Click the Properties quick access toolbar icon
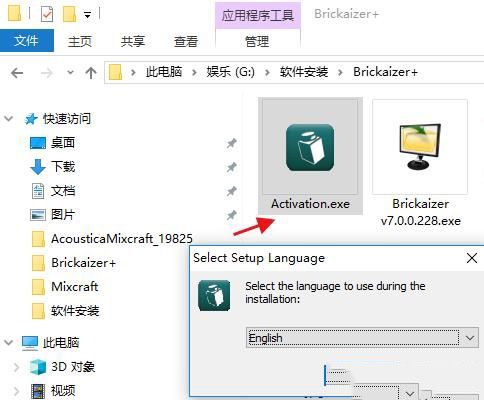 point(47,14)
